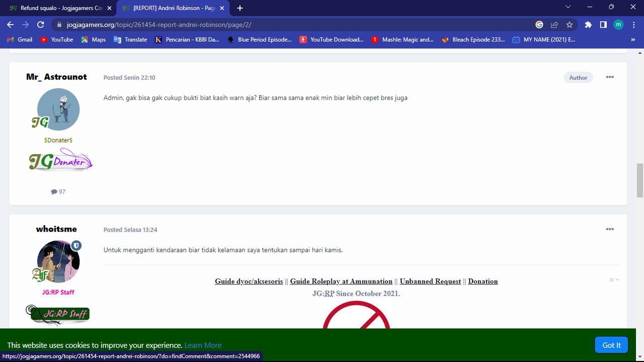Open the YouTube bookmark
Viewport: 644px width, 362px height.
click(56, 40)
